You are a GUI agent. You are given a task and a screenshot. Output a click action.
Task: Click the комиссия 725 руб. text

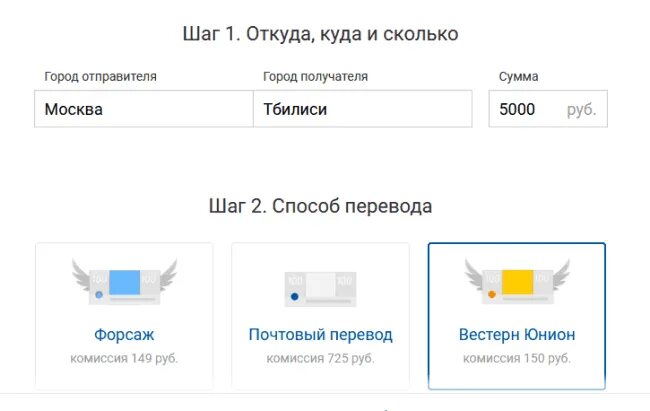pos(320,358)
